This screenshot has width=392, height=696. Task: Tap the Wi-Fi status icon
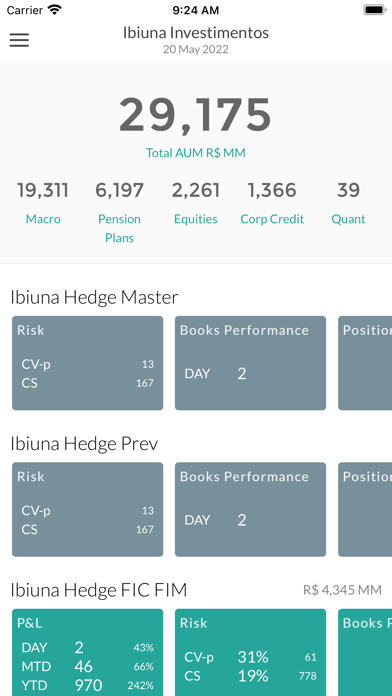click(55, 10)
